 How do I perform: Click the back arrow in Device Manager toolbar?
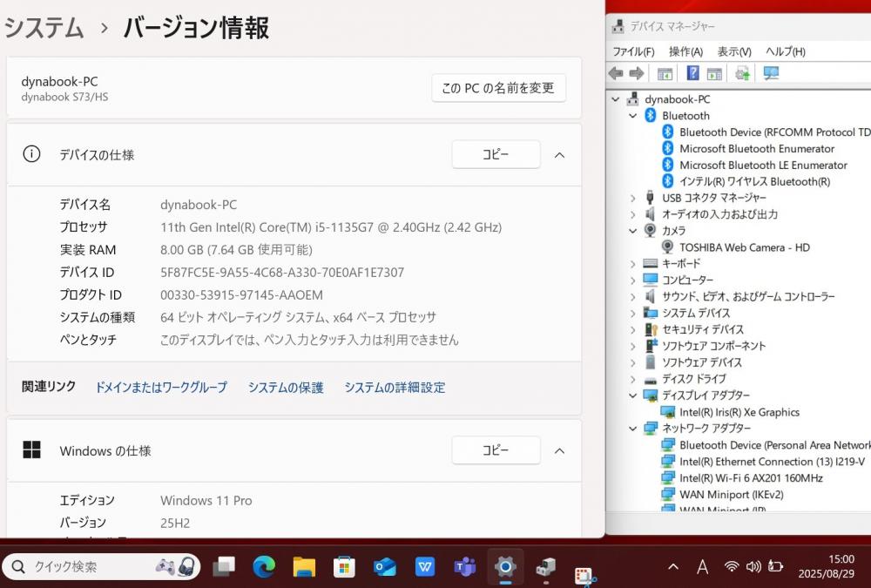pyautogui.click(x=616, y=73)
